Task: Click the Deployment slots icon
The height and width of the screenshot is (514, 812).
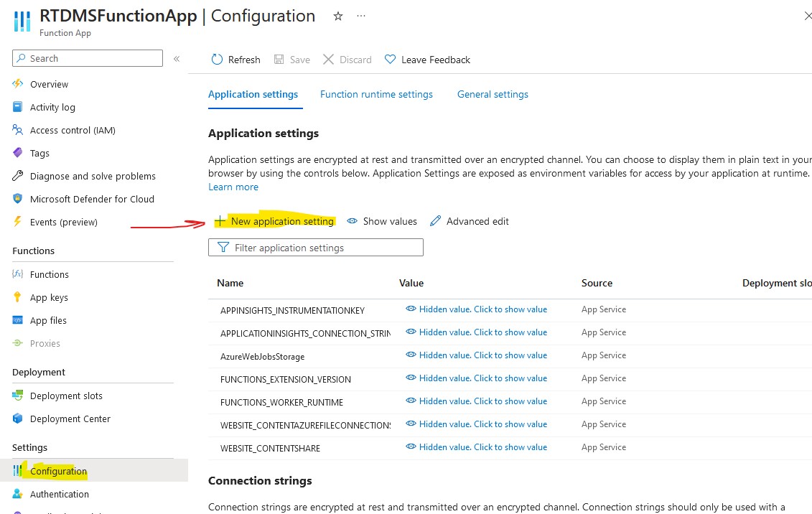Action: click(18, 396)
